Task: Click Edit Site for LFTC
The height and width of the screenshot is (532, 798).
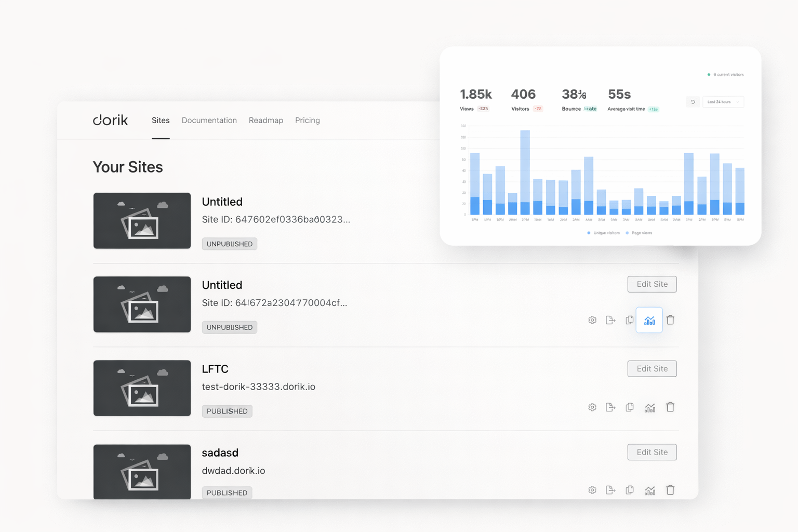Action: pos(652,369)
